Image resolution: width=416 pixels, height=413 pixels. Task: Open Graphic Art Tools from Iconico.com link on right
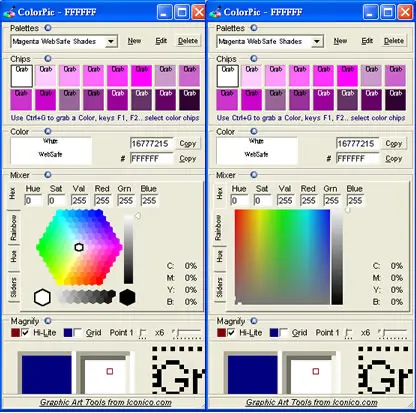point(312,402)
